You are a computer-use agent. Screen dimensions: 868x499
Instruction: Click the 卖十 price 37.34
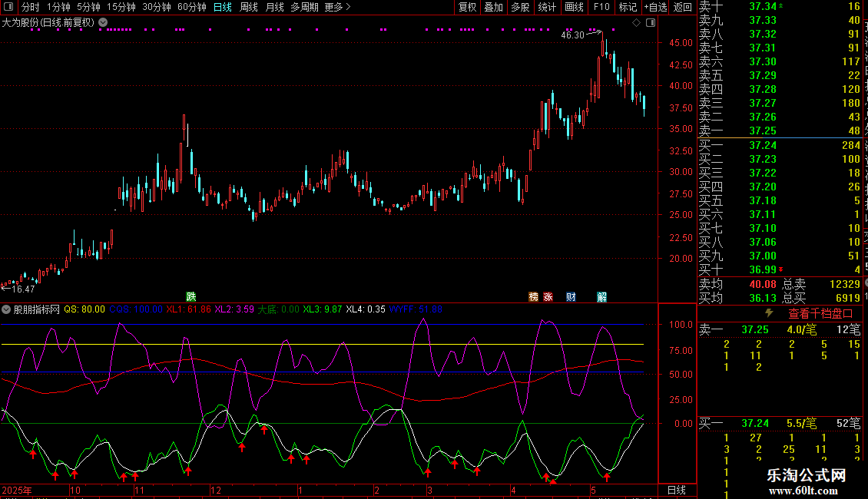(x=763, y=7)
